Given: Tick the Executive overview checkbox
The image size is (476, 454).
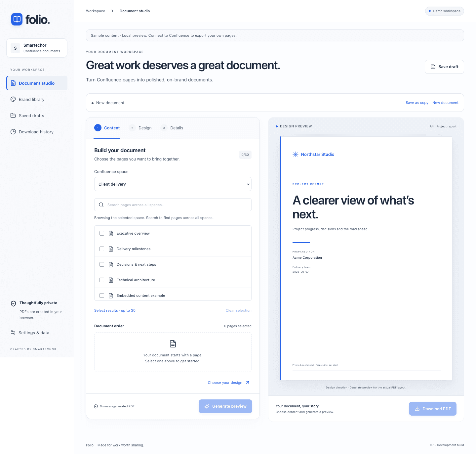Looking at the screenshot, I should (102, 233).
